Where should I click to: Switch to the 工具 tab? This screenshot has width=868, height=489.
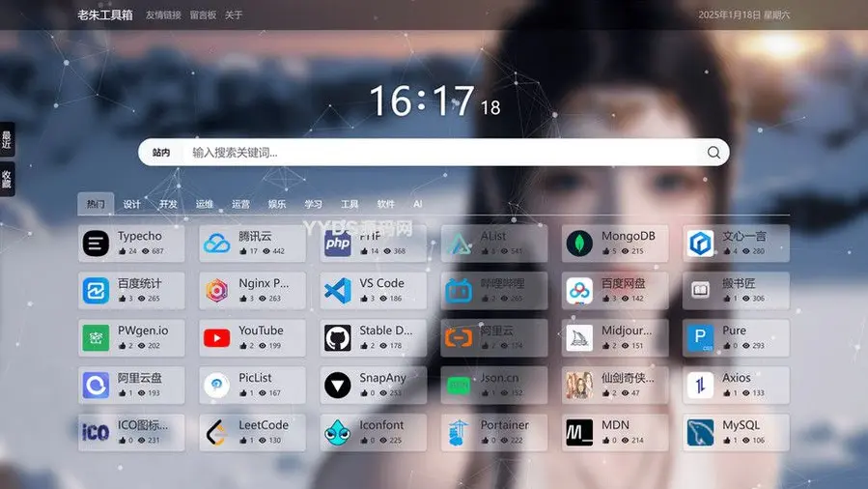350,204
